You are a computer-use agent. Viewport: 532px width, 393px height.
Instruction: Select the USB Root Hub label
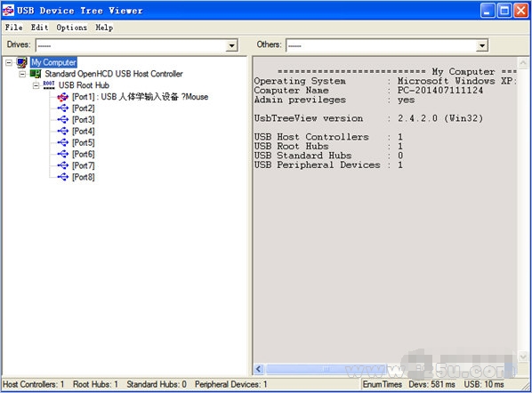pyautogui.click(x=84, y=85)
